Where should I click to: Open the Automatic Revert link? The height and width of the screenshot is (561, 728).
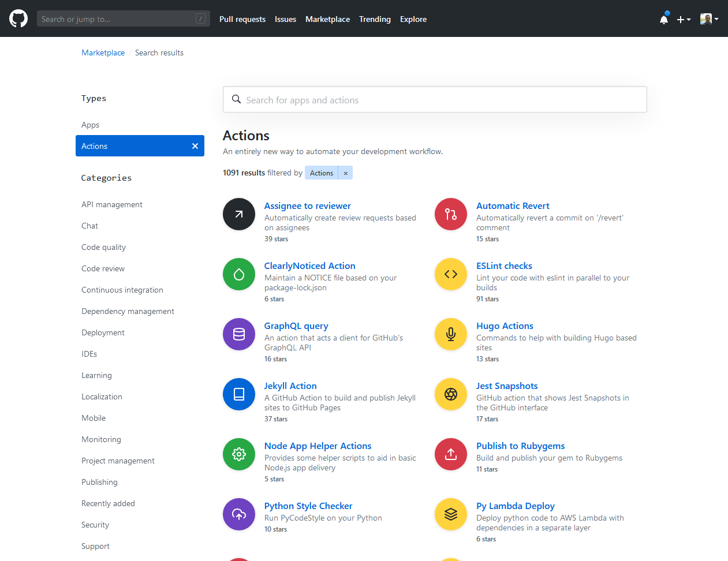pyautogui.click(x=513, y=205)
